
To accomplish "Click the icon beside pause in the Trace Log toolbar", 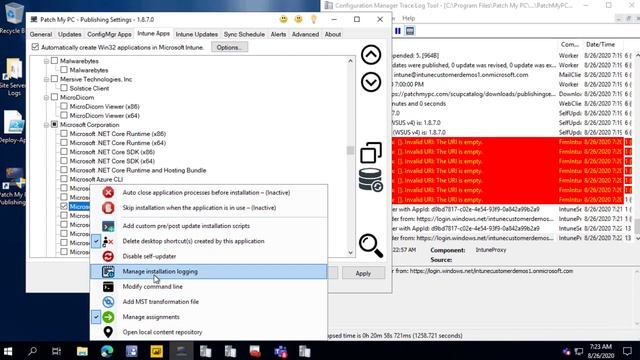I will [x=410, y=31].
